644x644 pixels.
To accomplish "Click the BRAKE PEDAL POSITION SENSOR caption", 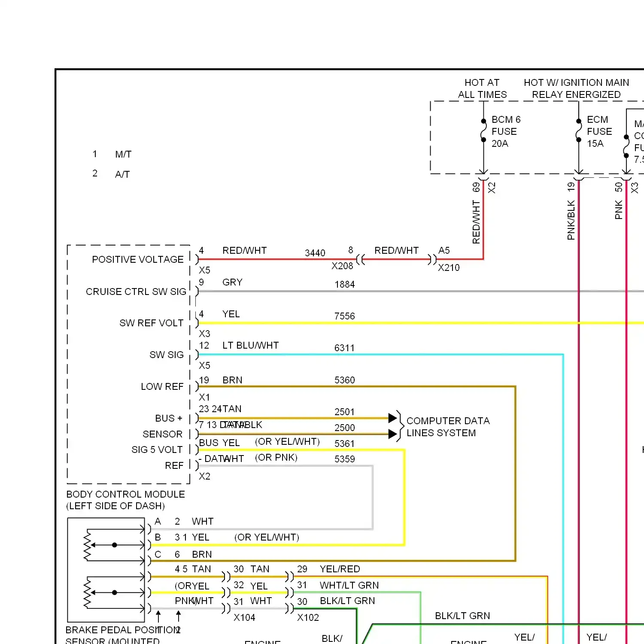I will pyautogui.click(x=123, y=635).
